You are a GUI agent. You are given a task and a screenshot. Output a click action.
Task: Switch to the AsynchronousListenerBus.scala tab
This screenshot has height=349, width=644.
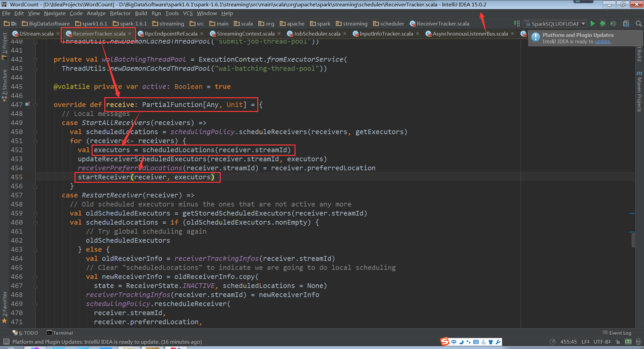point(470,34)
